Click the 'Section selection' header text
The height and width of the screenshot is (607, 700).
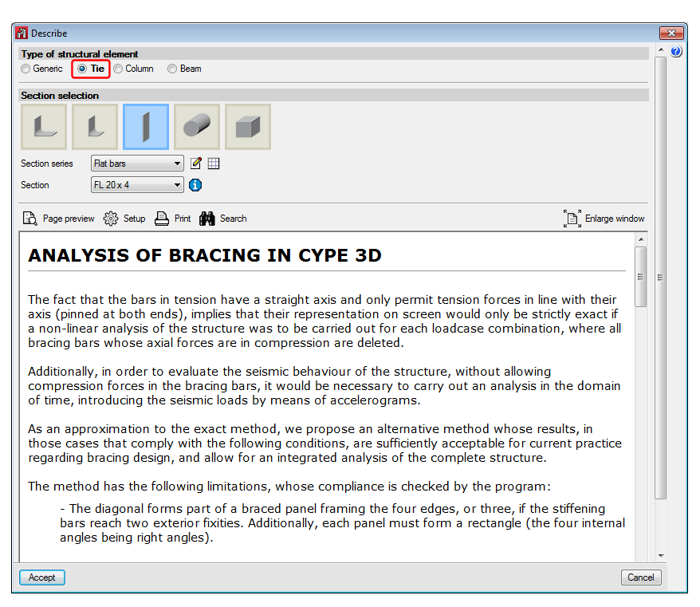60,96
